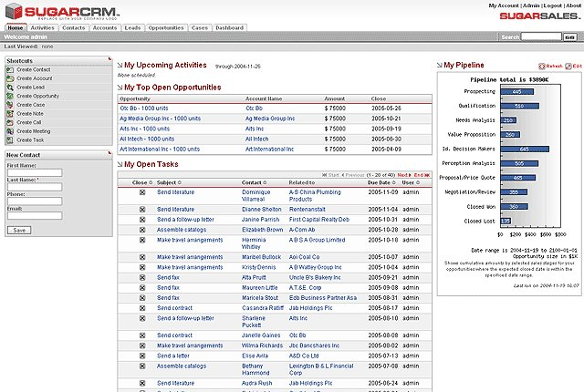Click the Next pagination arrow icon
Viewport: 584px width, 392px height.
point(410,175)
